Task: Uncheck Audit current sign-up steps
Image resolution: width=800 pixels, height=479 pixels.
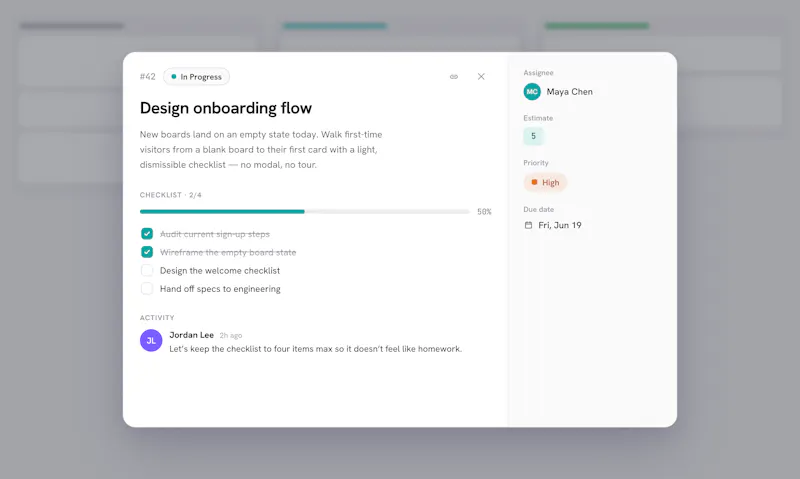Action: tap(147, 234)
